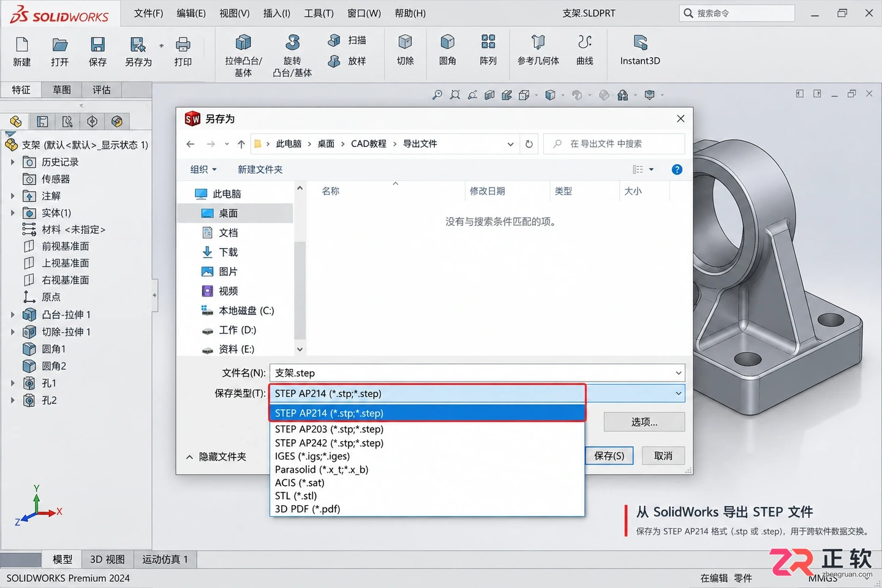Click the back arrow in 另存为 dialog
This screenshot has height=588, width=882.
pyautogui.click(x=190, y=144)
